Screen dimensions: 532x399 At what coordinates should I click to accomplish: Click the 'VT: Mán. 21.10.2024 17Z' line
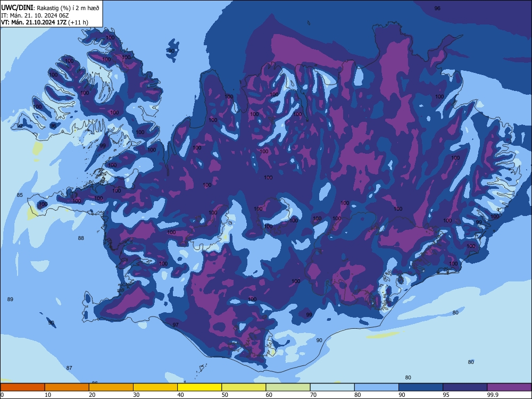pos(34,22)
